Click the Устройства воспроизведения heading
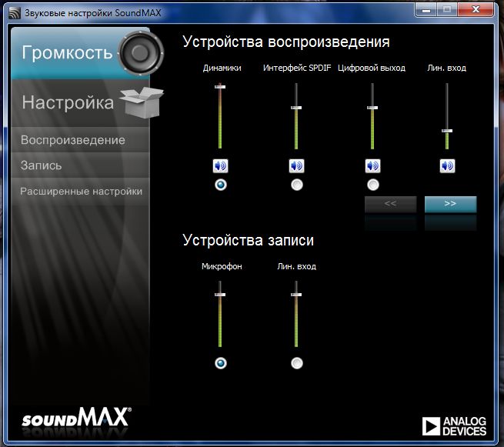This screenshot has height=447, width=504. pos(286,42)
